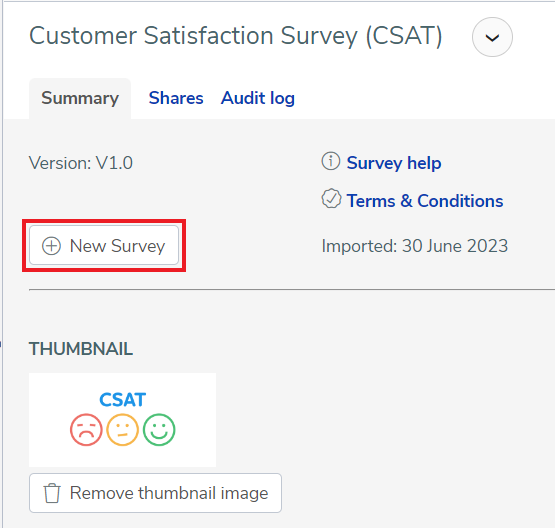Open the Audit log tab
This screenshot has height=528, width=555.
coord(258,98)
